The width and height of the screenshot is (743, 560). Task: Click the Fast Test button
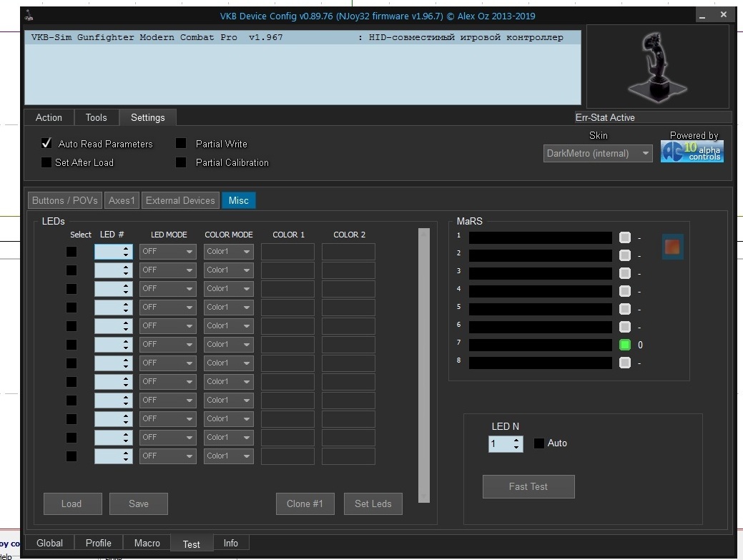click(x=528, y=486)
